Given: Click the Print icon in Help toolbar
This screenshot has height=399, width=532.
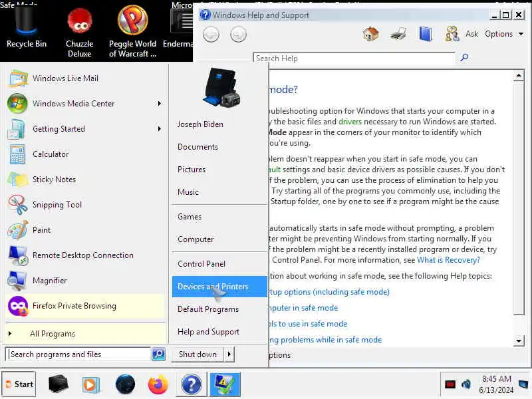Looking at the screenshot, I should tap(398, 34).
